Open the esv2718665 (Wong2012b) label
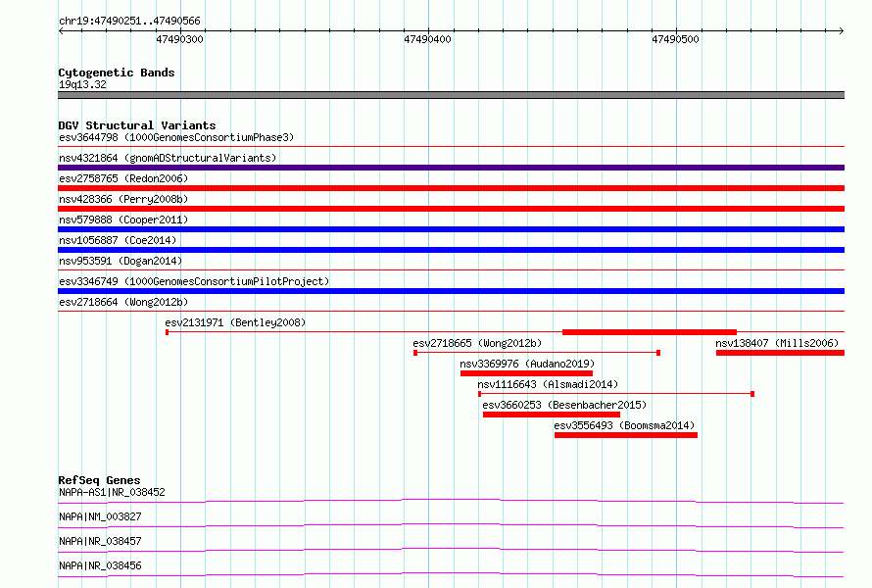Screen dimensions: 872x588 [x=477, y=343]
